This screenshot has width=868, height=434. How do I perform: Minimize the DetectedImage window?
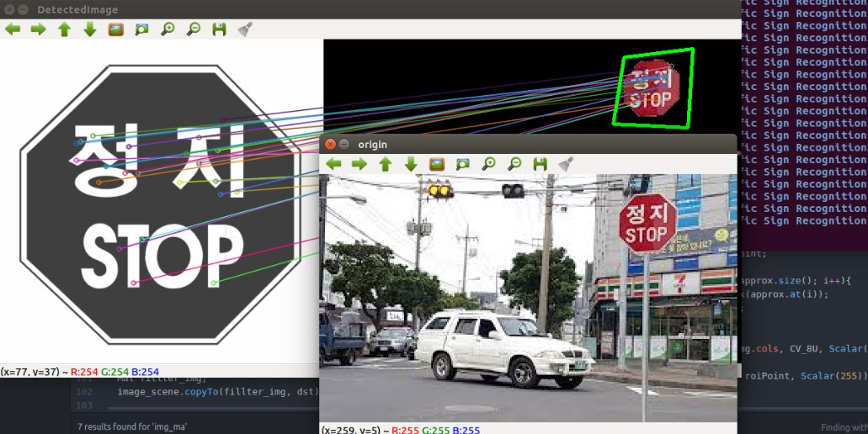[23, 9]
